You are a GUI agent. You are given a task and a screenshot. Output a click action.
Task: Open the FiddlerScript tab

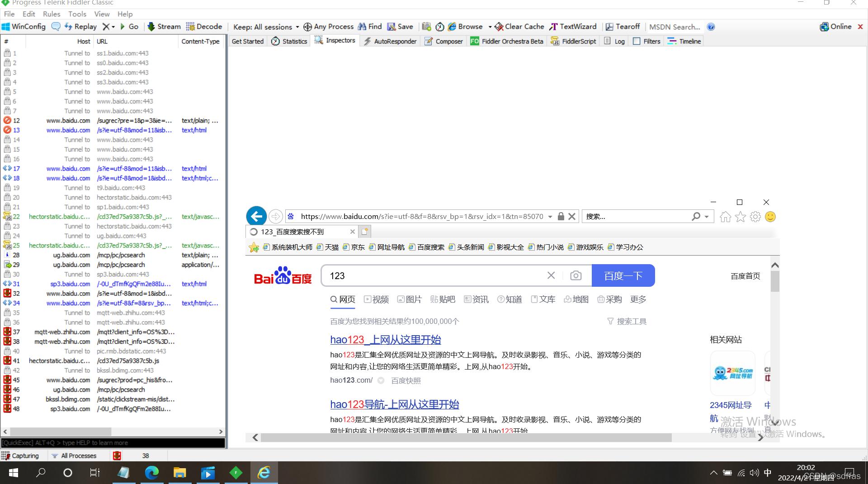coord(573,41)
